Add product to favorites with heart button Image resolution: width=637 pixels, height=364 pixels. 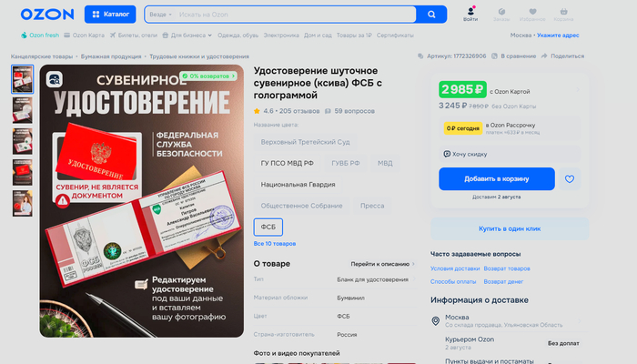point(569,178)
